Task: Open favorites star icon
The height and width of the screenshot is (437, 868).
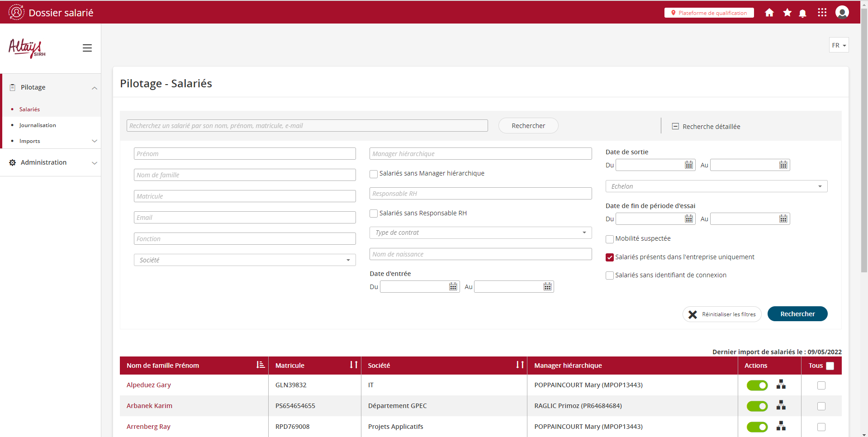Action: 787,13
